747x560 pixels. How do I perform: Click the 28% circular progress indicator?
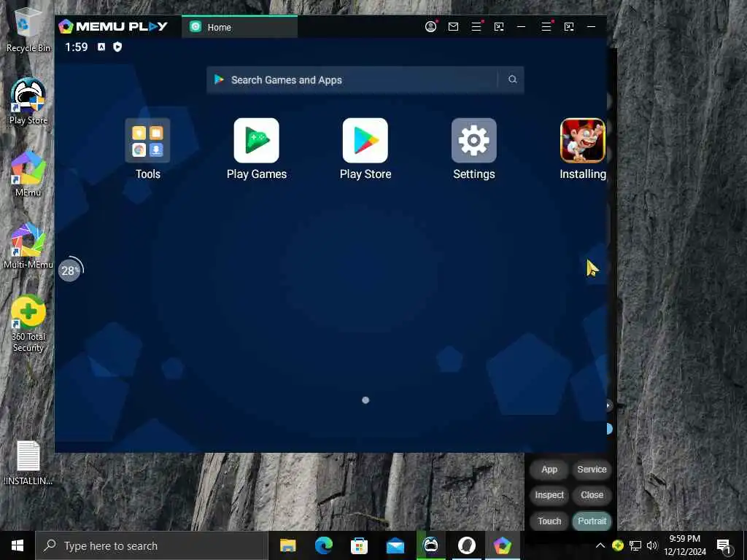click(x=71, y=270)
